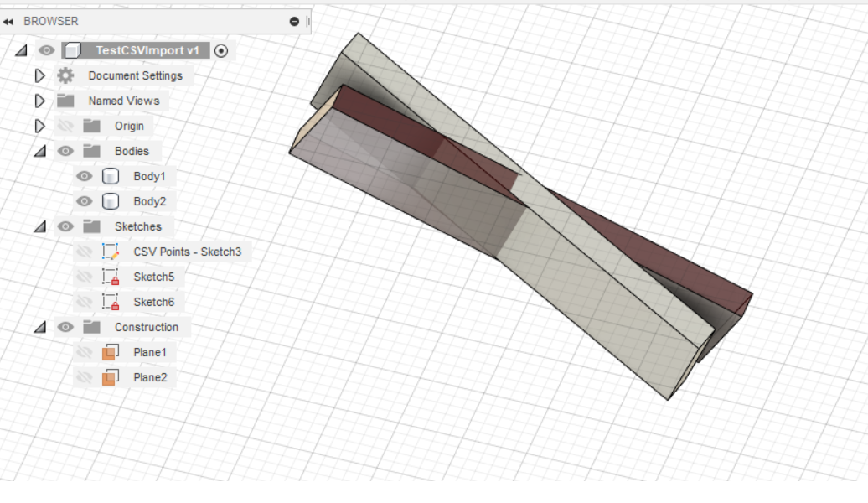Viewport: 868px width, 503px height.
Task: Click the Body1 cylinder icon
Action: [110, 176]
